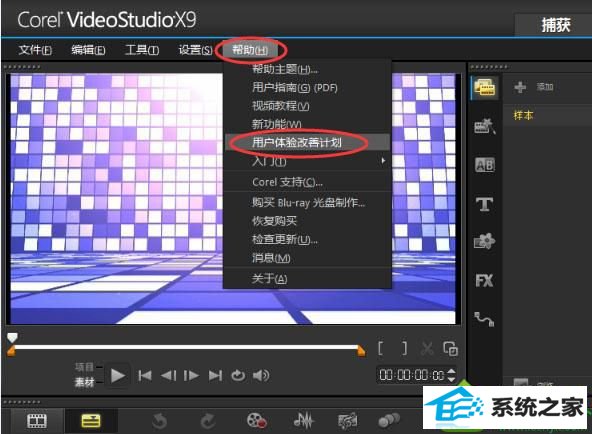Open the 编辑 (Edit) menu
Screen dimensions: 592x434
click(x=88, y=50)
